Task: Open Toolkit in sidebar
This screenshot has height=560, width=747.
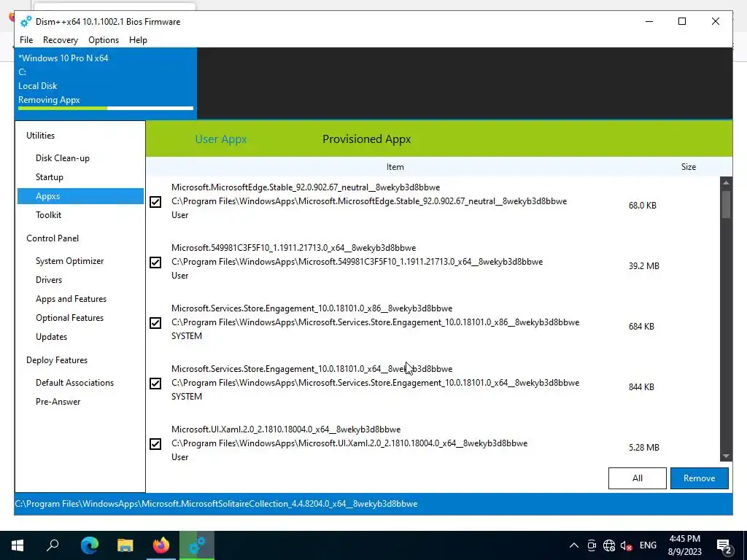Action: [49, 215]
